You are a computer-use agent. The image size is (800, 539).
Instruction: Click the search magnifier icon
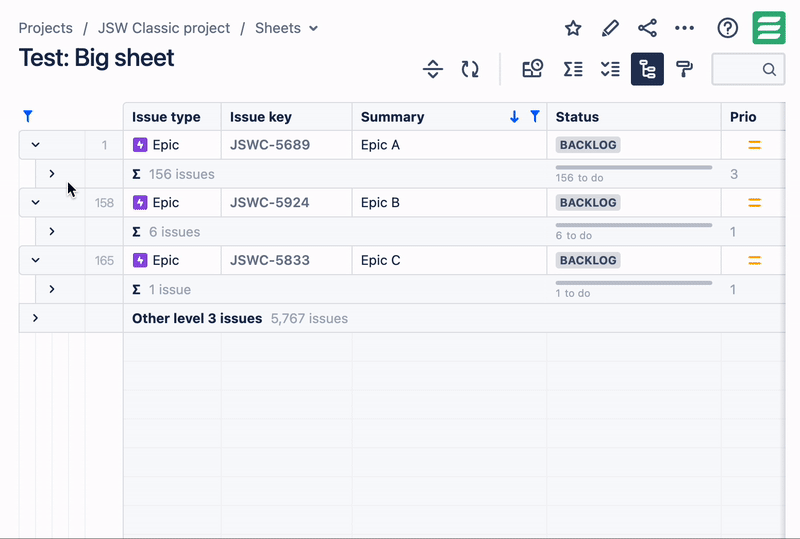pyautogui.click(x=769, y=69)
